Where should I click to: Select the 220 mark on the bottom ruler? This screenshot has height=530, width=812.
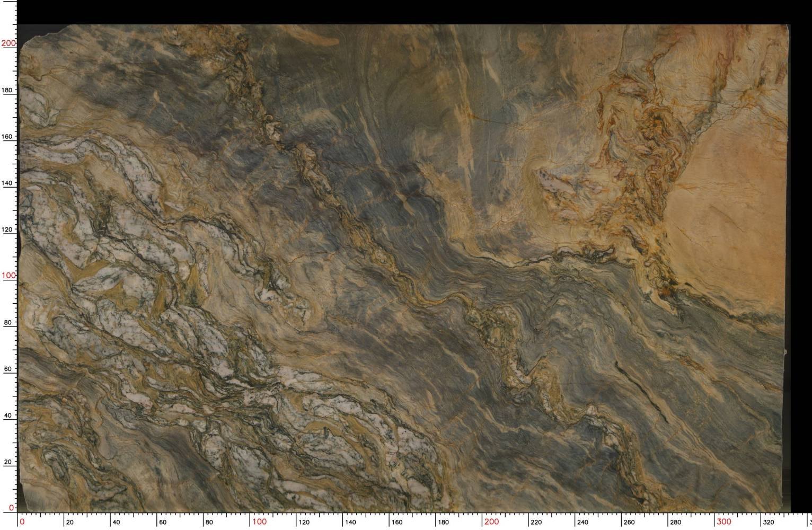tap(537, 522)
